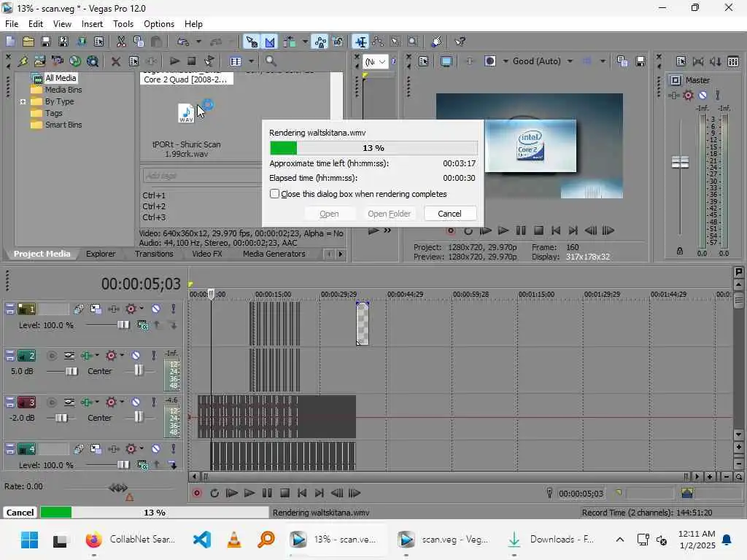Mute video track 1
Screen dimensions: 747x560
coord(156,308)
